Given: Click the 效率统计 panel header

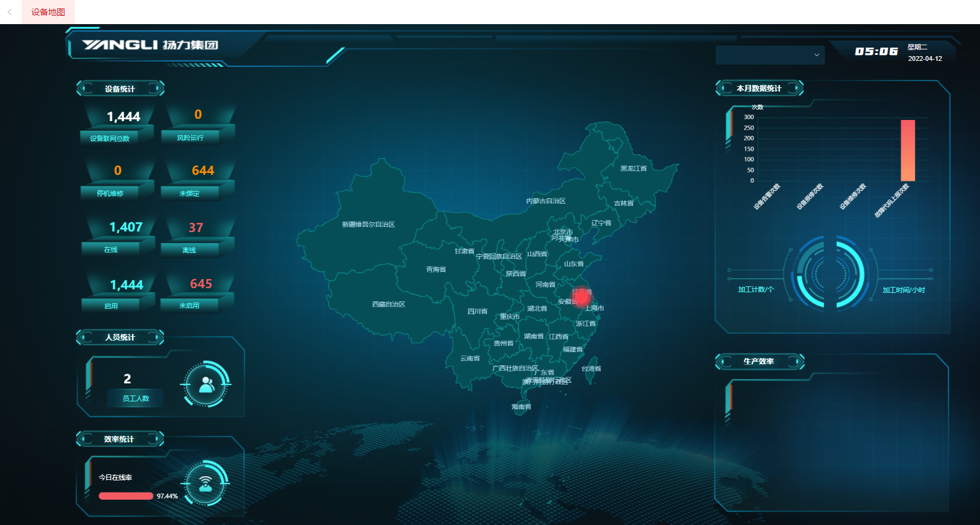Looking at the screenshot, I should [119, 439].
